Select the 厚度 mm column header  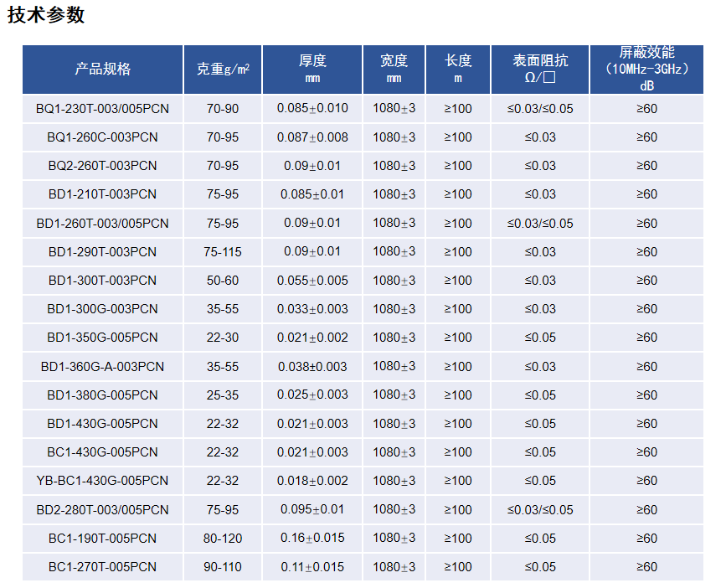(312, 70)
